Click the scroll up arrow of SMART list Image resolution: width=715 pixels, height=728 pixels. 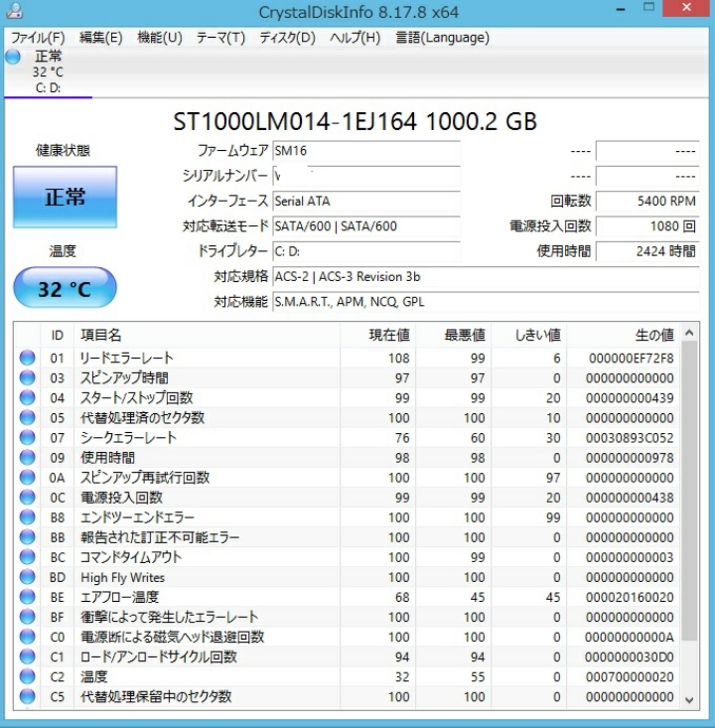click(x=689, y=333)
